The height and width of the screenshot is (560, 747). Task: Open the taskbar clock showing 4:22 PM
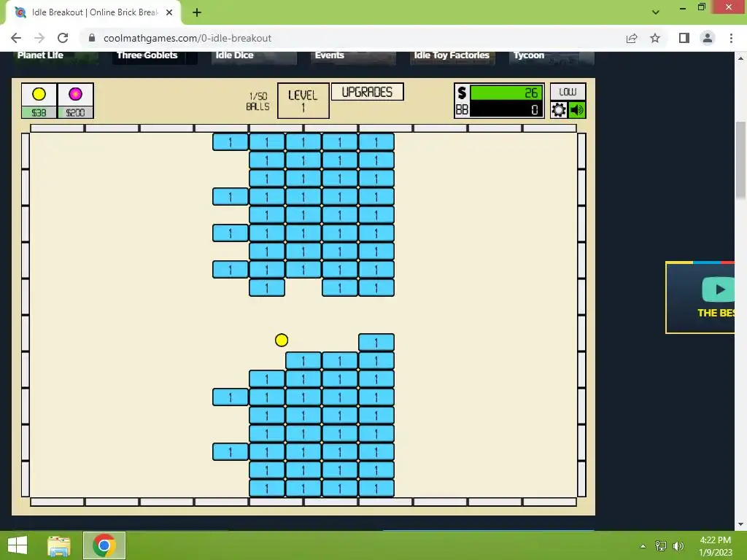715,545
